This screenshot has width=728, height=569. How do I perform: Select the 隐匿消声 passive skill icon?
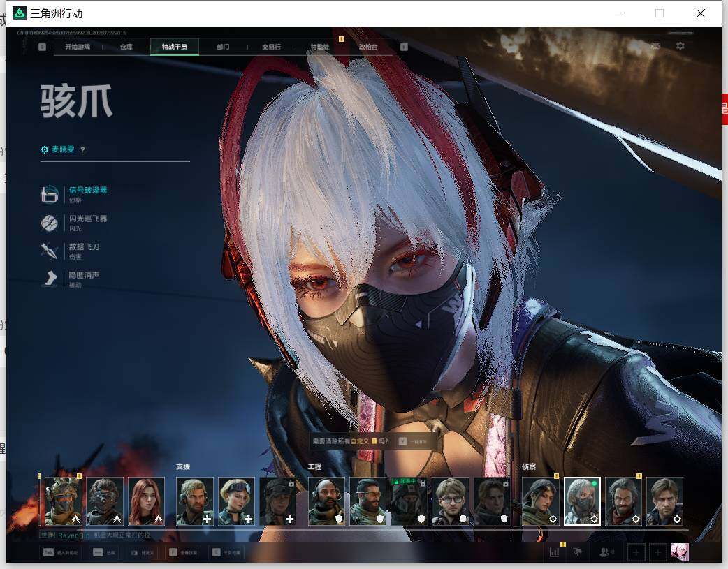pyautogui.click(x=49, y=279)
